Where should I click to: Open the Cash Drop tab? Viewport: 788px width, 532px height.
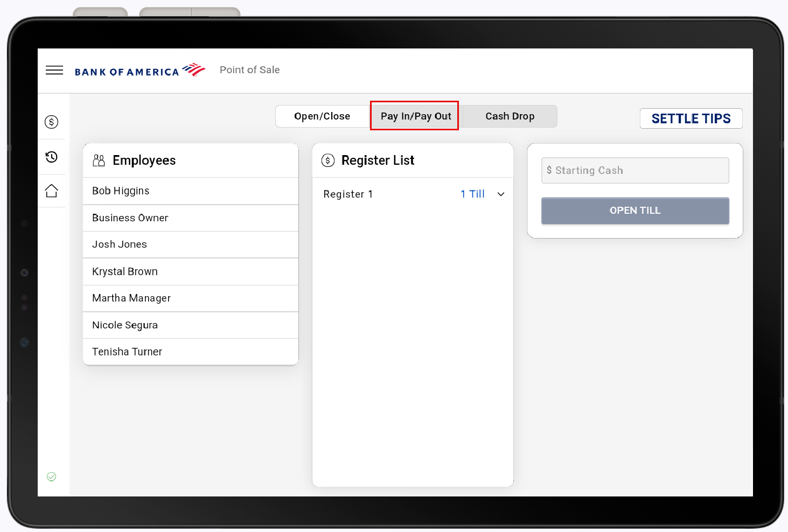point(510,116)
